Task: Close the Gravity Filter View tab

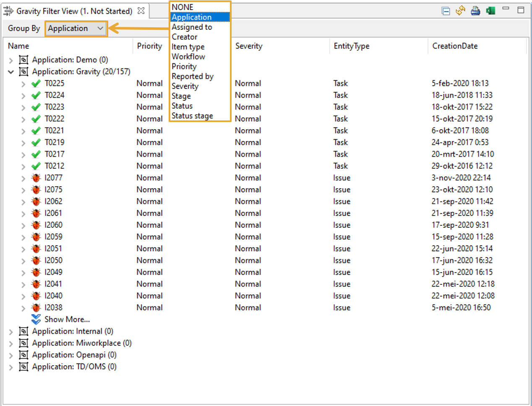Action: [x=141, y=11]
